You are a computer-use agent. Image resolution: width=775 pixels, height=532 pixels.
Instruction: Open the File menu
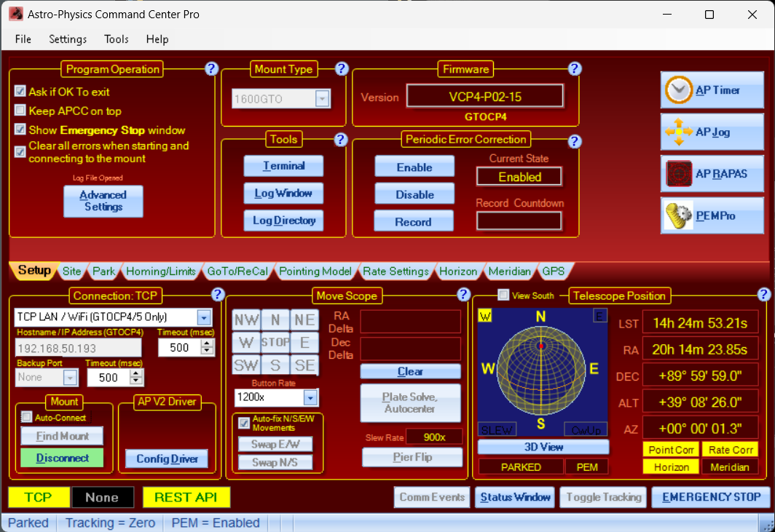pyautogui.click(x=23, y=39)
